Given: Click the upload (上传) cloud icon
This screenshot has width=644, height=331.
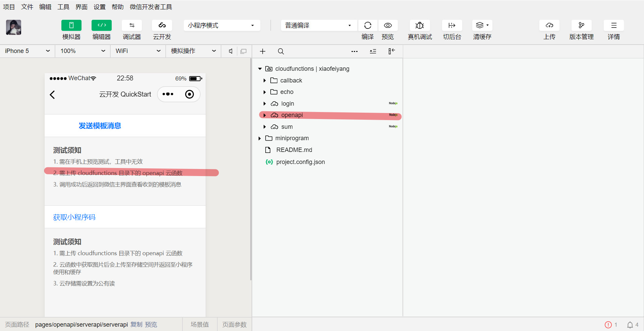Looking at the screenshot, I should (x=549, y=25).
